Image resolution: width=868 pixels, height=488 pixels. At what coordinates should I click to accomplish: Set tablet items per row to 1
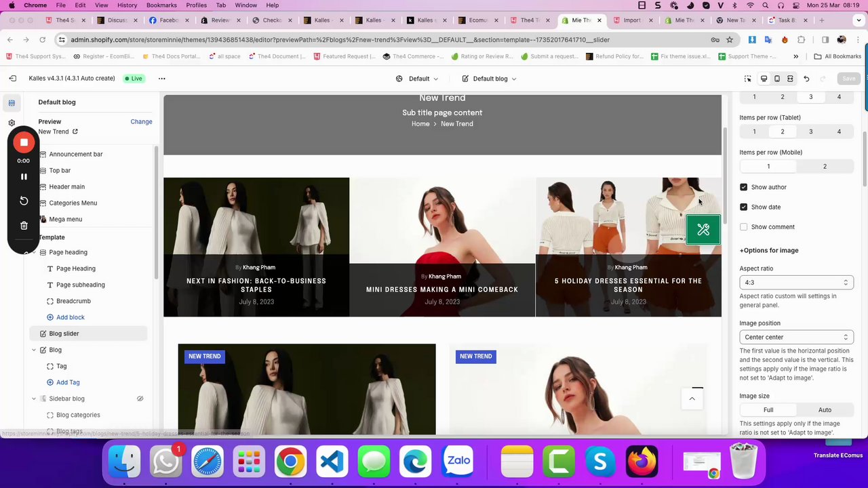click(754, 131)
